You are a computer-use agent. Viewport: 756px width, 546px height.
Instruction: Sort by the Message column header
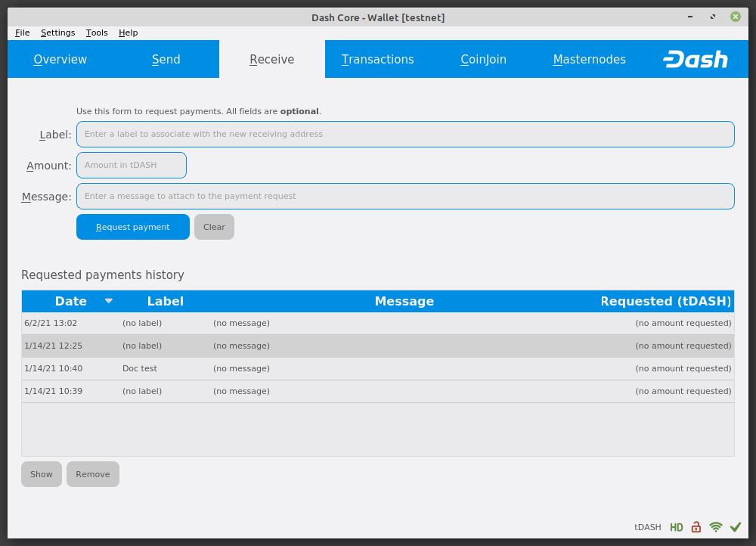tap(404, 301)
